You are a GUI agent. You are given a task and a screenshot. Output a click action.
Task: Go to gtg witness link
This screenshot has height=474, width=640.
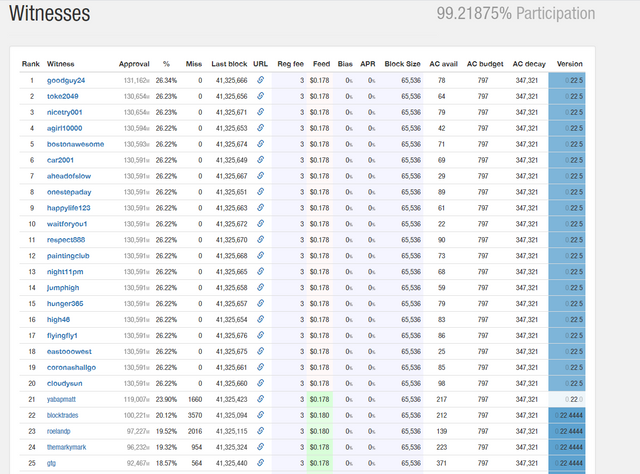[51, 463]
